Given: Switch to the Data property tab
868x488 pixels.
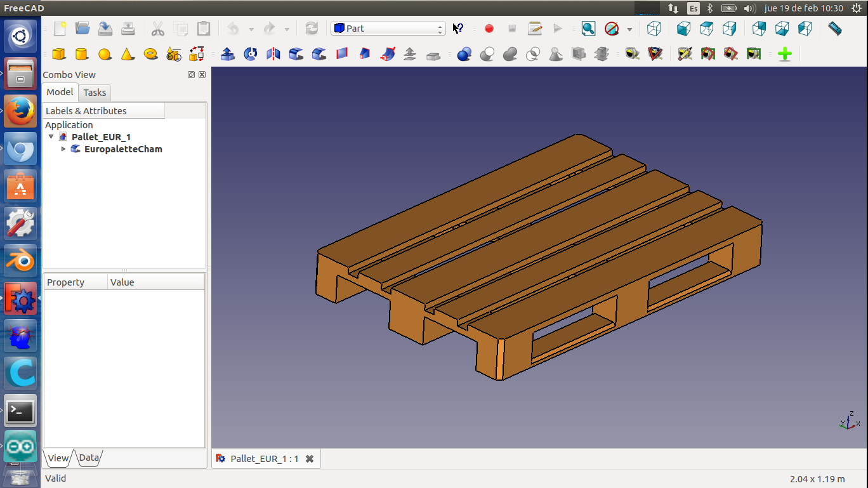Looking at the screenshot, I should point(89,458).
